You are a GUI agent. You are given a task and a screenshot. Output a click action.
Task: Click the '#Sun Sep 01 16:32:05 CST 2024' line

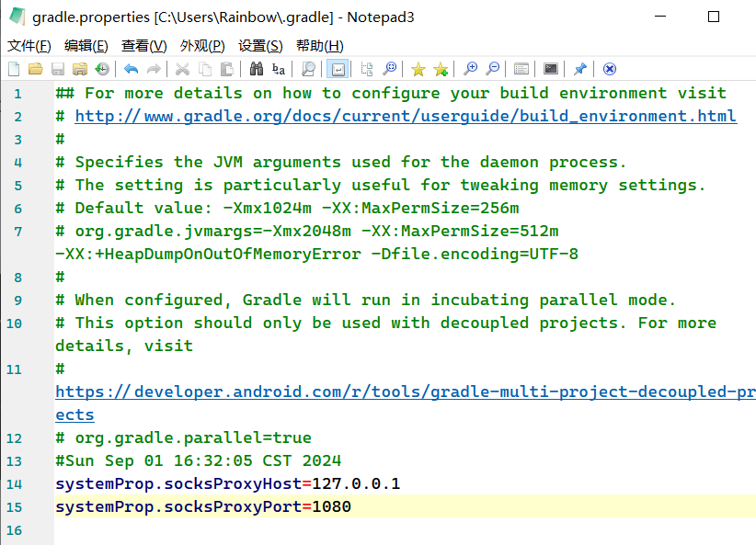(198, 461)
